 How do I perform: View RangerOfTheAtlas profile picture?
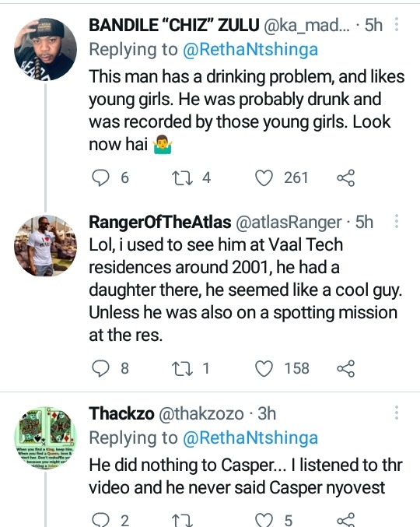(x=45, y=246)
